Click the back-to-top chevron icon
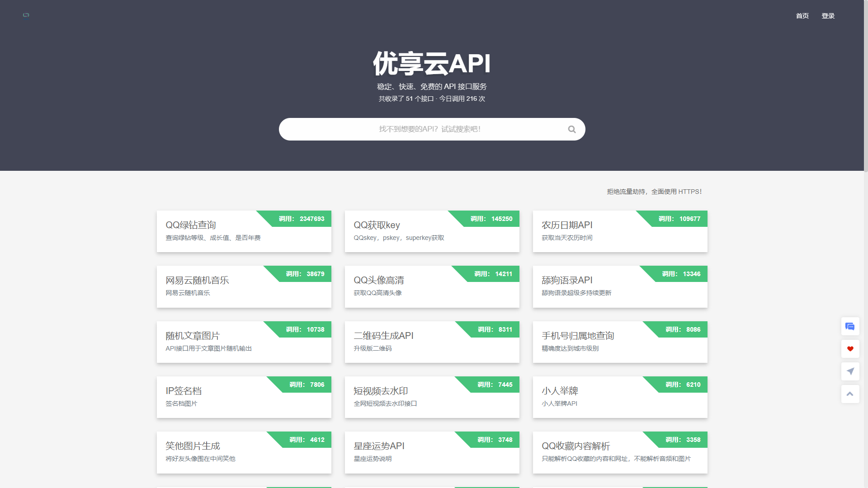The height and width of the screenshot is (488, 868). click(850, 394)
